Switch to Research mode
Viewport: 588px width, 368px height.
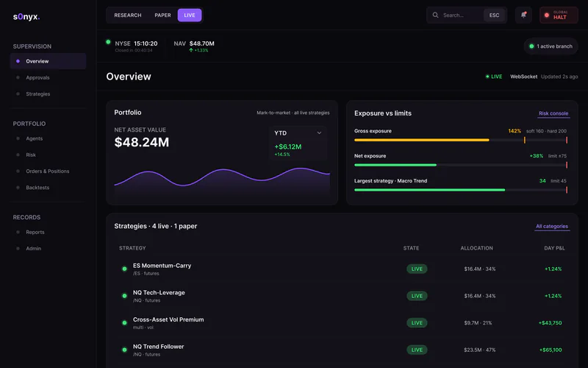[x=128, y=15]
